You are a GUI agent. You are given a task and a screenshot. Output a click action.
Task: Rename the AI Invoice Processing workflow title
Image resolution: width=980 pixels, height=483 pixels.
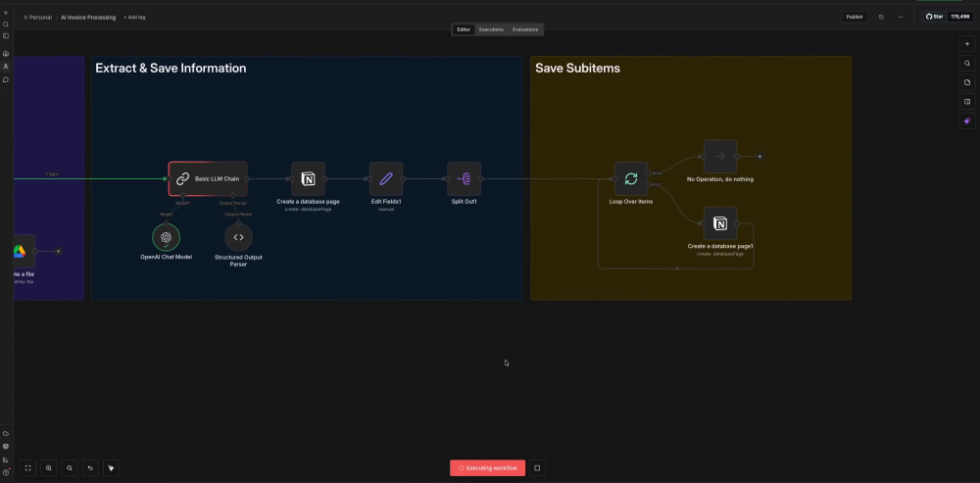pyautogui.click(x=88, y=18)
